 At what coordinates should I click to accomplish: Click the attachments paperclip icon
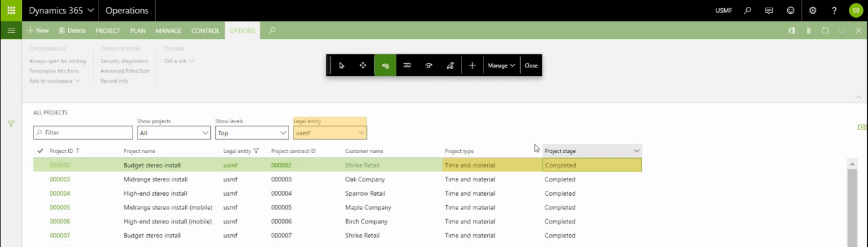pos(809,30)
